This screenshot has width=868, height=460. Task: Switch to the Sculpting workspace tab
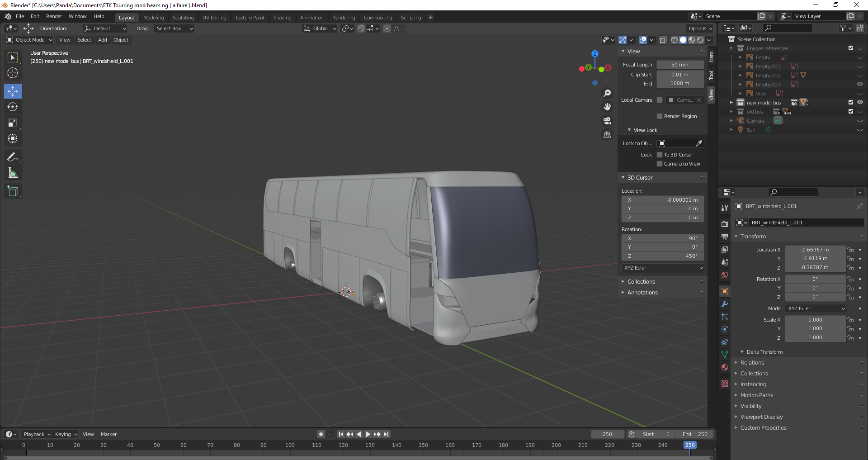coord(183,18)
